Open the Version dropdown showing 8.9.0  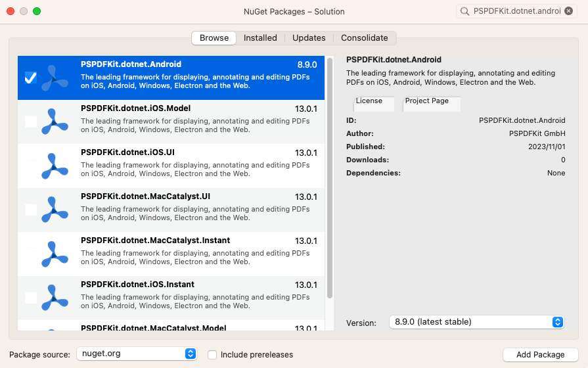pos(476,322)
